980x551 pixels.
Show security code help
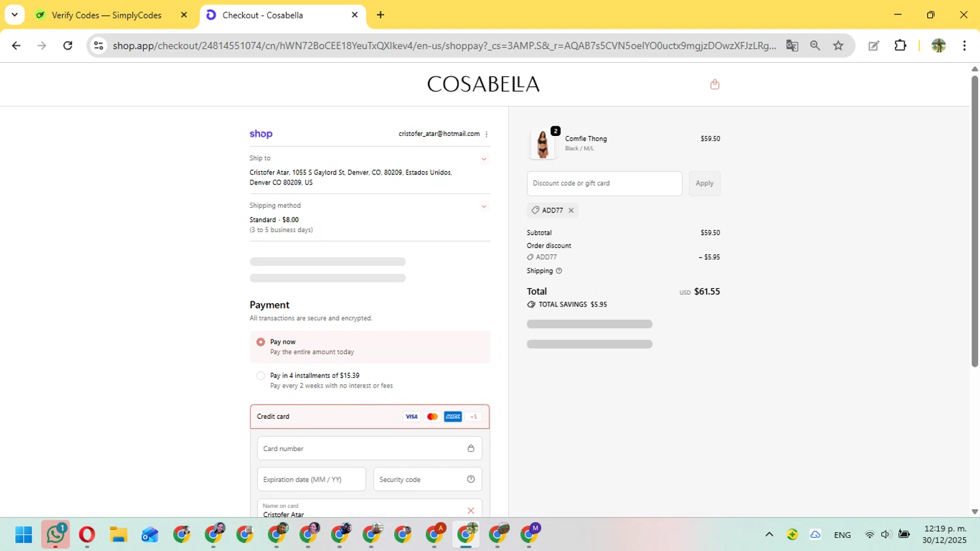point(470,479)
